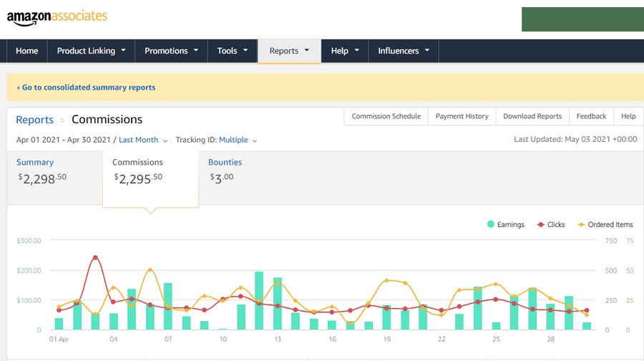Image resolution: width=644 pixels, height=361 pixels.
Task: Select the Commissions earnings tab
Action: [x=150, y=178]
